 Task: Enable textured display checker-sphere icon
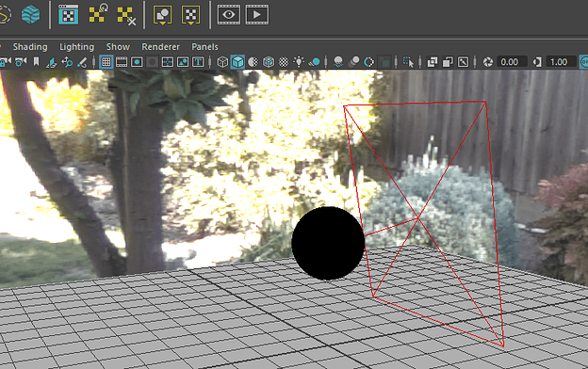(x=284, y=62)
